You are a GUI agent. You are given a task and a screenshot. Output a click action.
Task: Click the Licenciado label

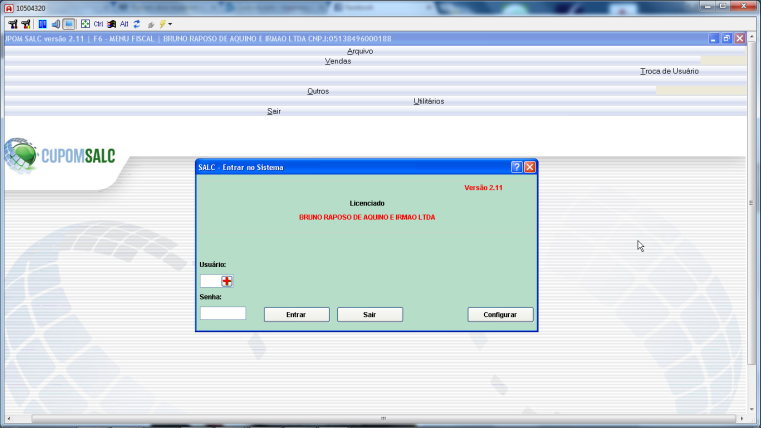click(367, 203)
